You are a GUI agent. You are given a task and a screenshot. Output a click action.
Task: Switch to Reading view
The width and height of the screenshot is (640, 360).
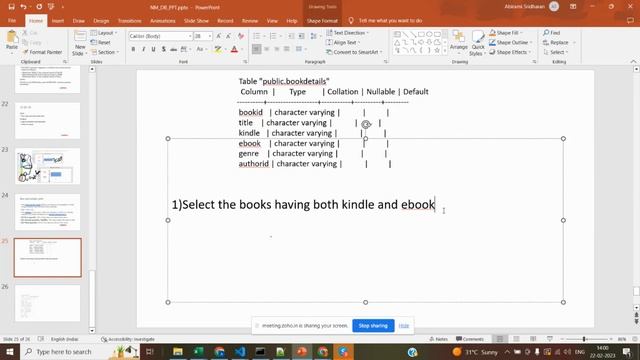point(533,339)
